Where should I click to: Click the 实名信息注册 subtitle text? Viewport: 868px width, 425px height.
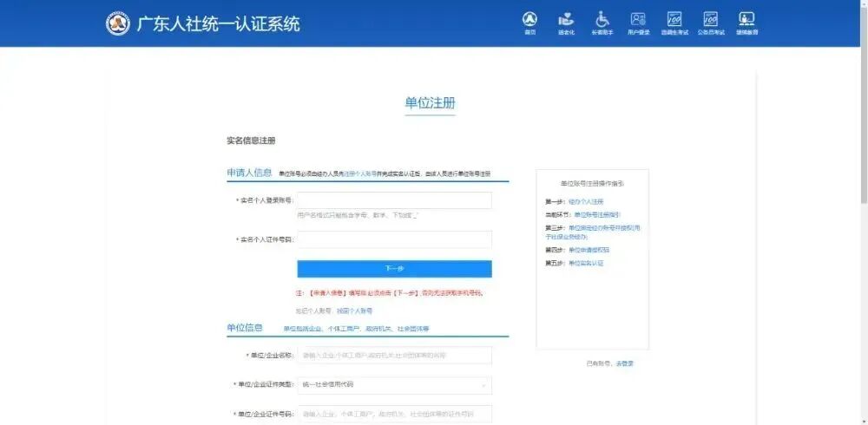pyautogui.click(x=251, y=141)
